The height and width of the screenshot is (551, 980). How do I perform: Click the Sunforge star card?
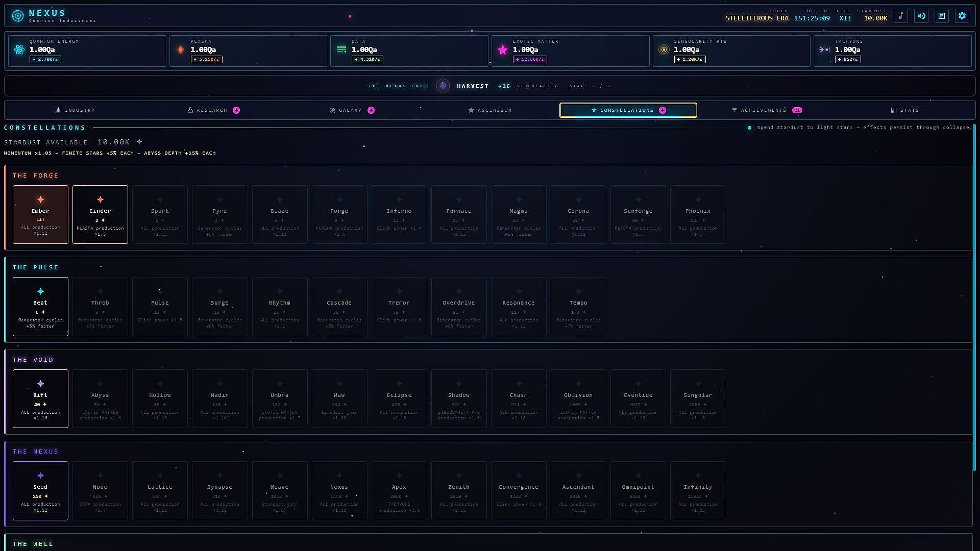[x=638, y=214]
